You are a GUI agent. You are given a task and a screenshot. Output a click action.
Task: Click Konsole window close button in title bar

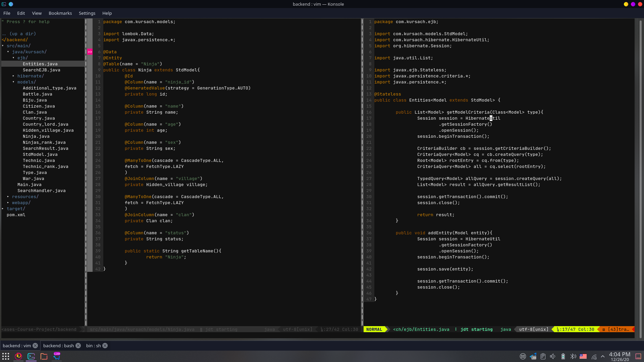(640, 4)
